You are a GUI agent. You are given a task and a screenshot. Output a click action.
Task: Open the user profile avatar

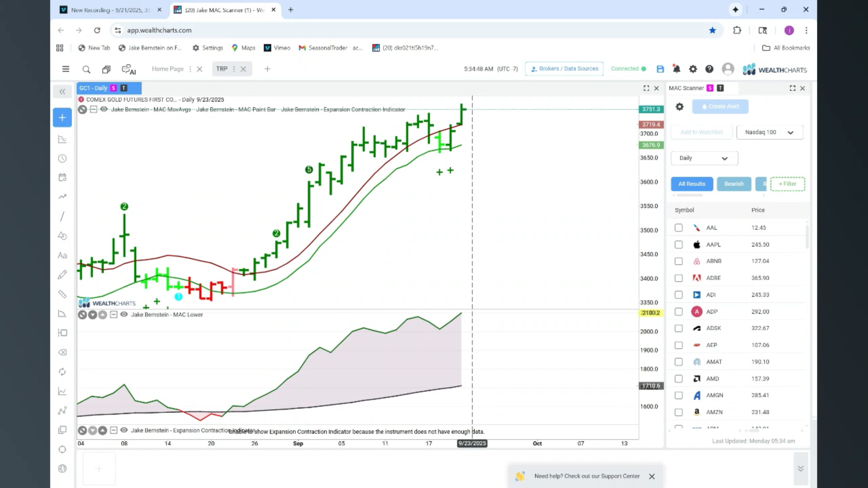(x=728, y=69)
